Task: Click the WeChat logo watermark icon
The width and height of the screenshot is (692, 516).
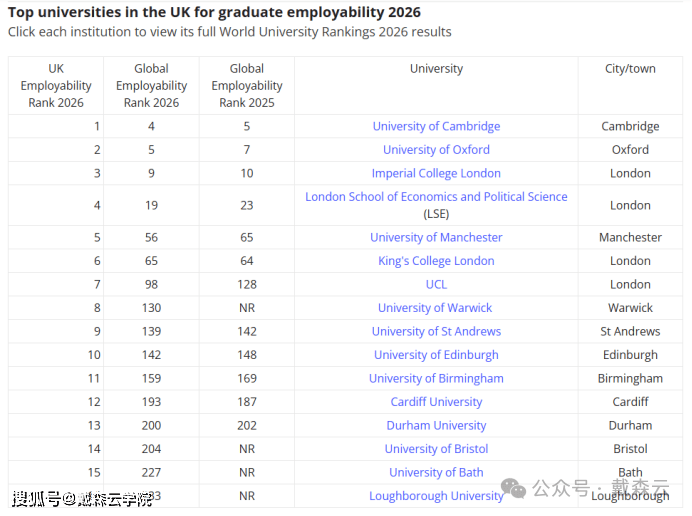Action: 514,488
